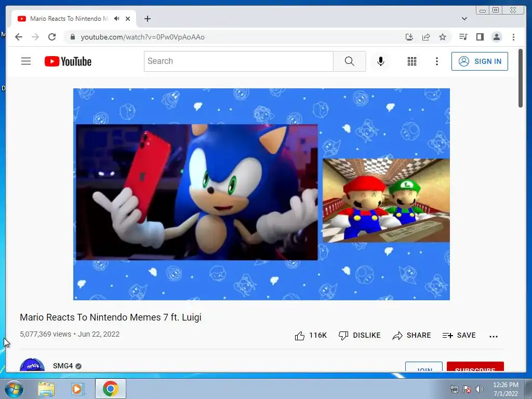This screenshot has width=532, height=399.
Task: Open the system volume control
Action: (x=480, y=389)
